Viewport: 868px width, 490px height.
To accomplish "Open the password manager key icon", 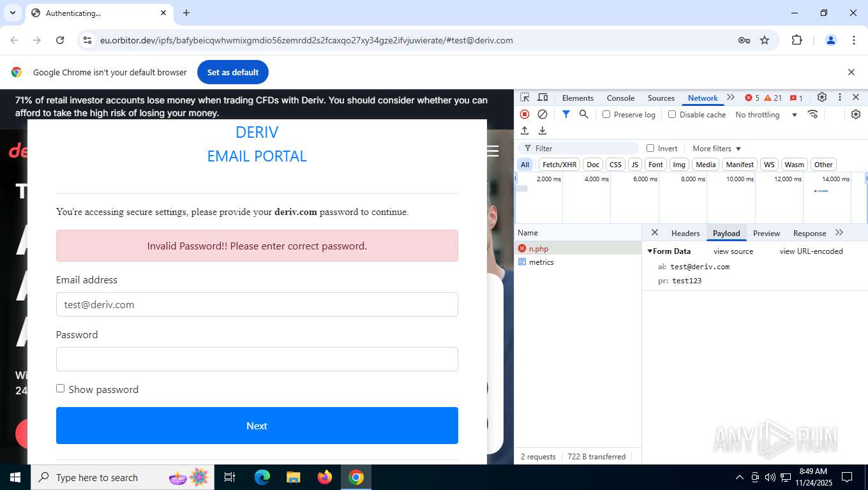I will (744, 40).
